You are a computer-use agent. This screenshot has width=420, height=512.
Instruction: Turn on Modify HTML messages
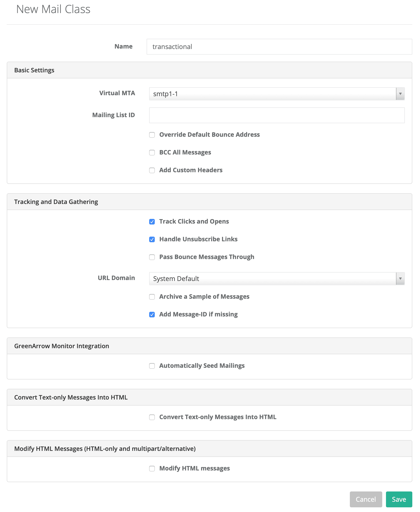tap(152, 468)
